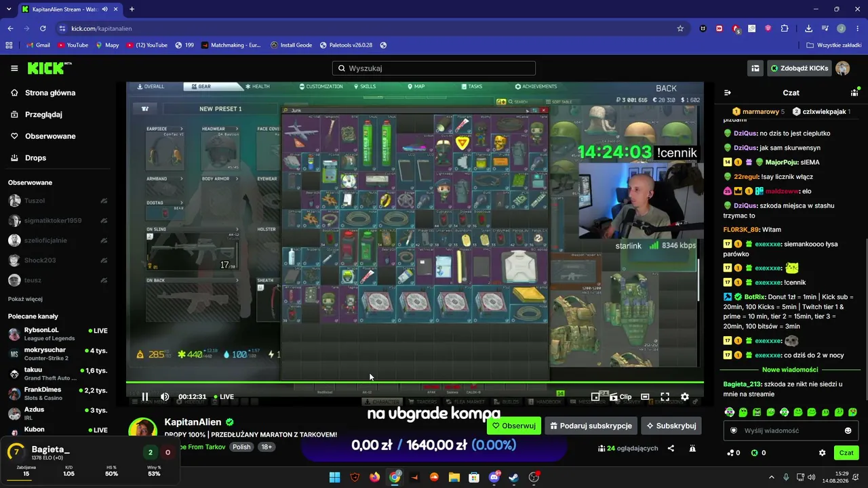Open the Wszystkie zakładki folder
The image size is (868, 488).
[x=834, y=45]
